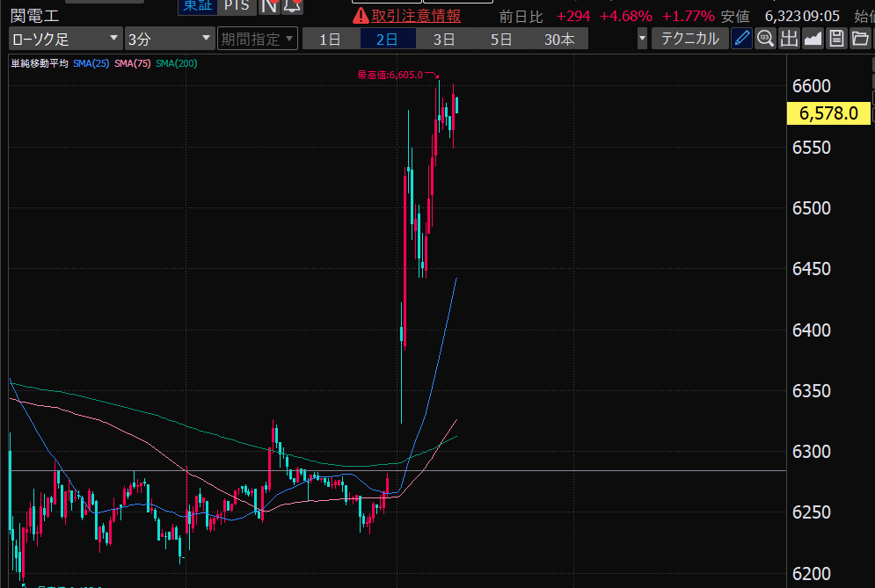Viewport: 875px width, 588px height.
Task: Open the 3分 interval dropdown
Action: coord(169,39)
